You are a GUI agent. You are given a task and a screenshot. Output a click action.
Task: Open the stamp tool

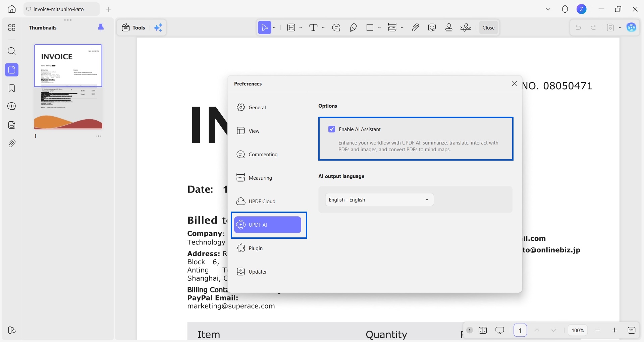[449, 27]
